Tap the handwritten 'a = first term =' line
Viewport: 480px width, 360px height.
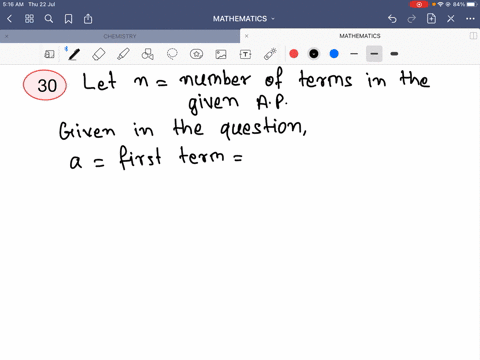pos(156,158)
